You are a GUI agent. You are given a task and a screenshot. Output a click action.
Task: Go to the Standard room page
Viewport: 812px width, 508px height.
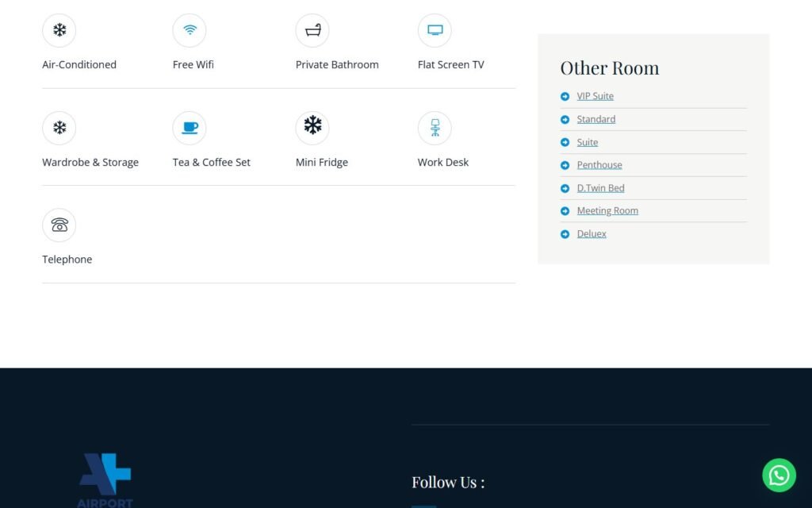click(x=596, y=119)
